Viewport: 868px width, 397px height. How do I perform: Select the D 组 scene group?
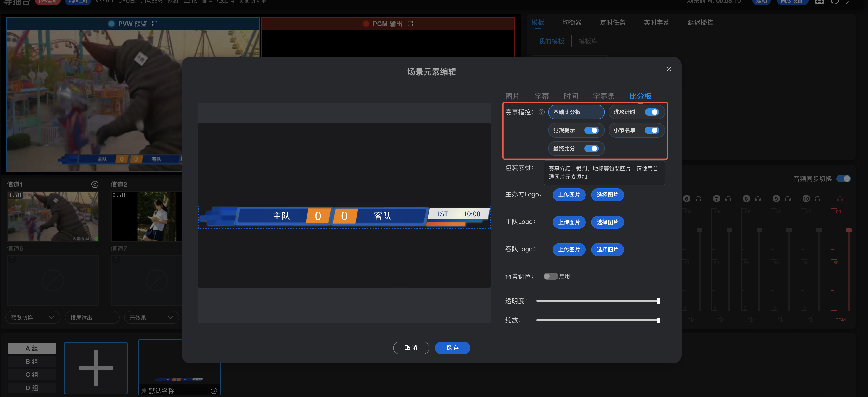tap(32, 388)
